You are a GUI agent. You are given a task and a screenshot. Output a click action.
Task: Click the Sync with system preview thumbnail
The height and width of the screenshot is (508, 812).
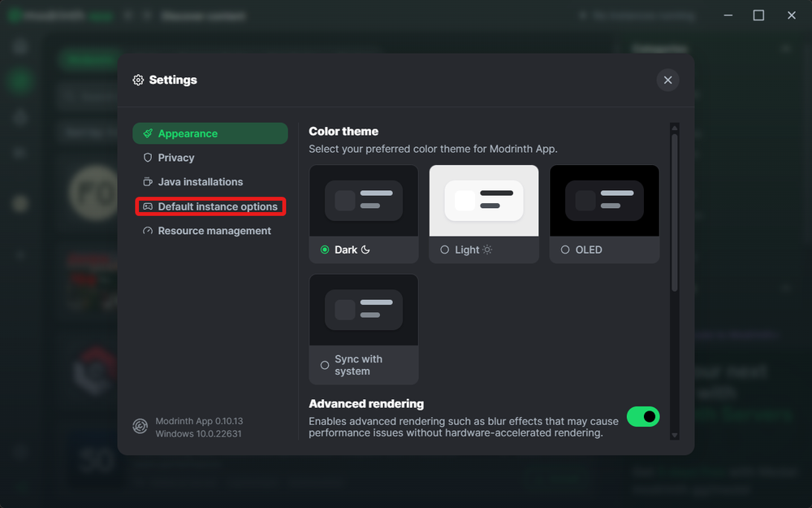[x=364, y=310]
